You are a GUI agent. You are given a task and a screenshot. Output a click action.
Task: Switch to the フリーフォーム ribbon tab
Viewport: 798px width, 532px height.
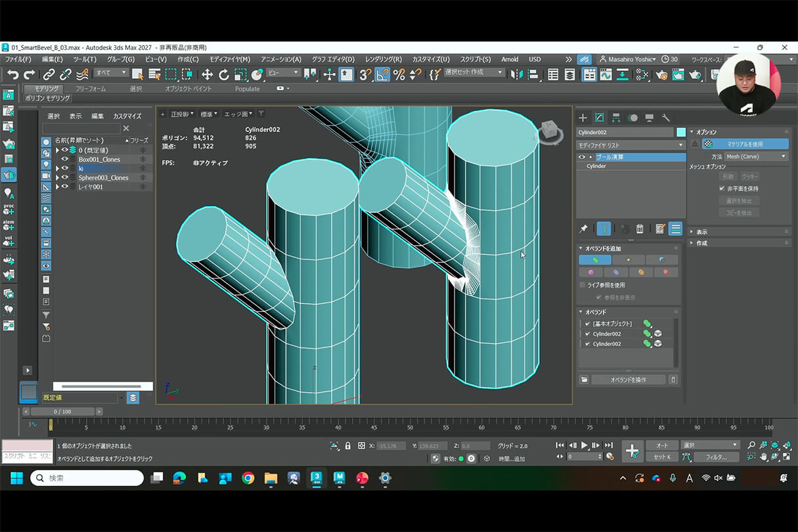pos(90,89)
